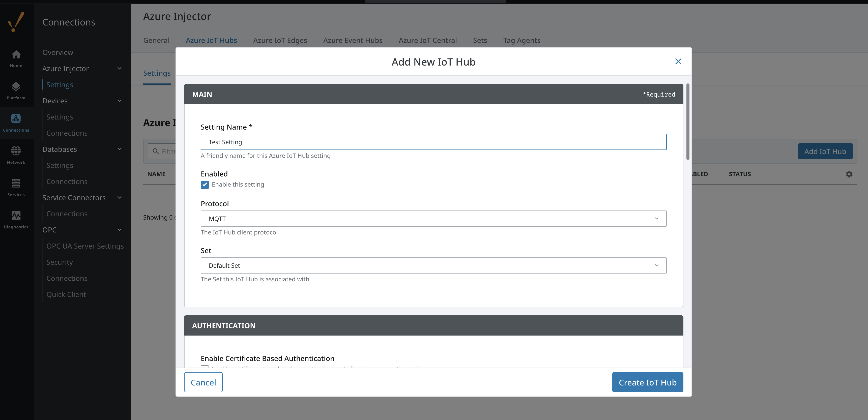The width and height of the screenshot is (868, 420).
Task: Open the Default Set dropdown
Action: (433, 265)
